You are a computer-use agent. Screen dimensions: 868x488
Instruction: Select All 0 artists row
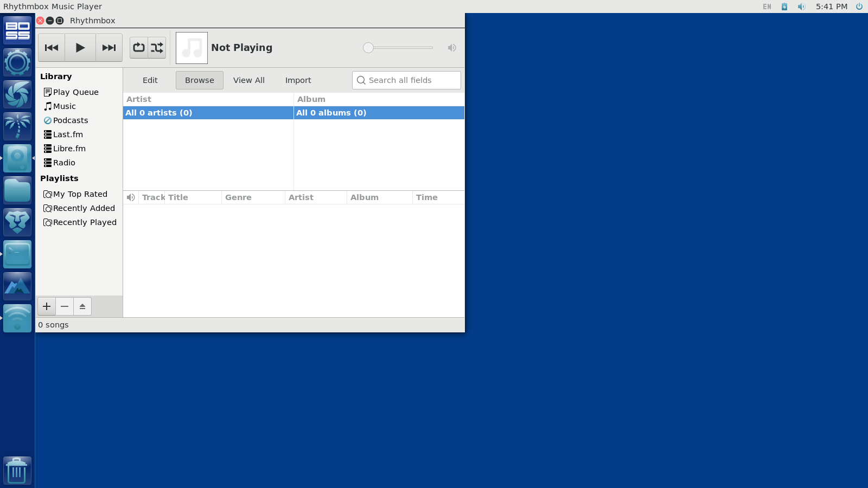pos(208,113)
